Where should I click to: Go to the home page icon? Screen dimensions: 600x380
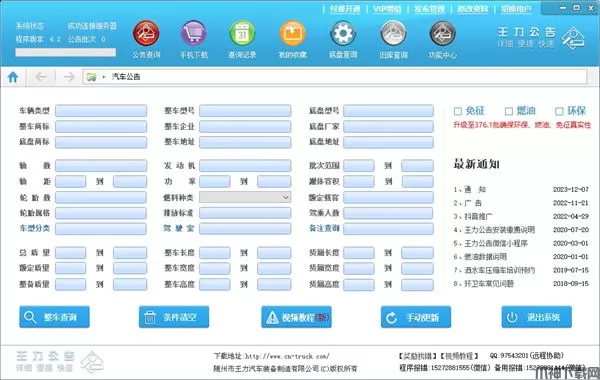(x=13, y=77)
